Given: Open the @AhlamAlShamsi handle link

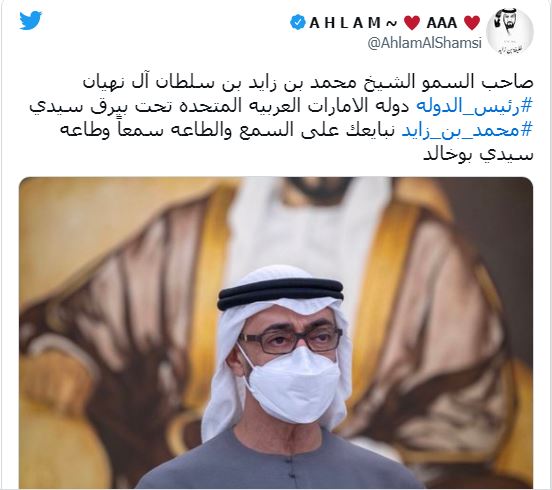Looking at the screenshot, I should pyautogui.click(x=425, y=43).
